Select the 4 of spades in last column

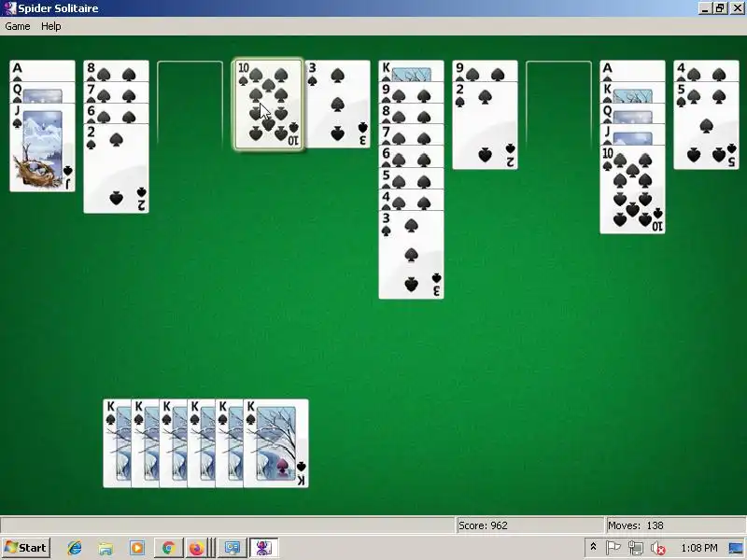click(706, 71)
